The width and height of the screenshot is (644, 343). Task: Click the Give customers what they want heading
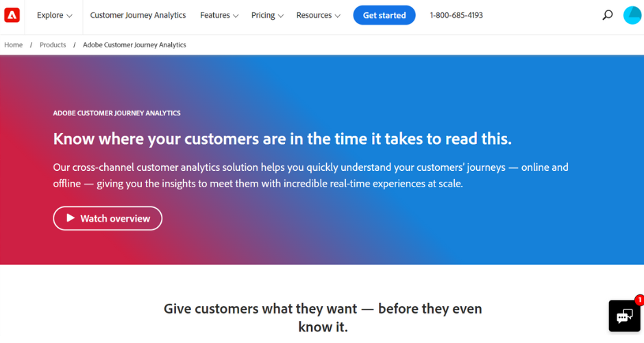tap(323, 318)
